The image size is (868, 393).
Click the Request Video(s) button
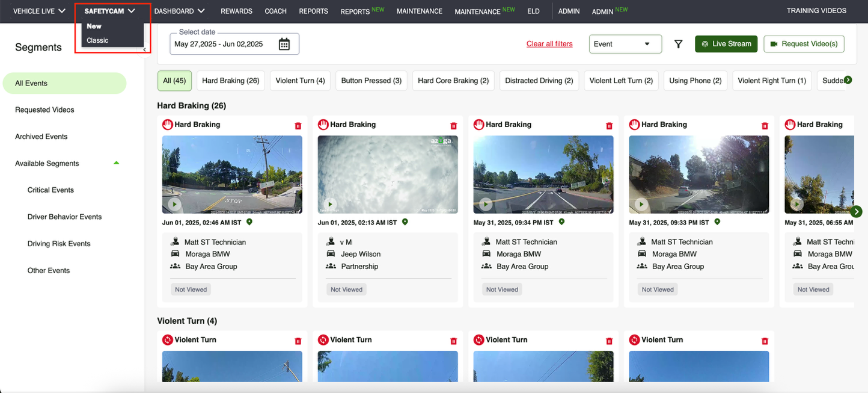coord(804,44)
